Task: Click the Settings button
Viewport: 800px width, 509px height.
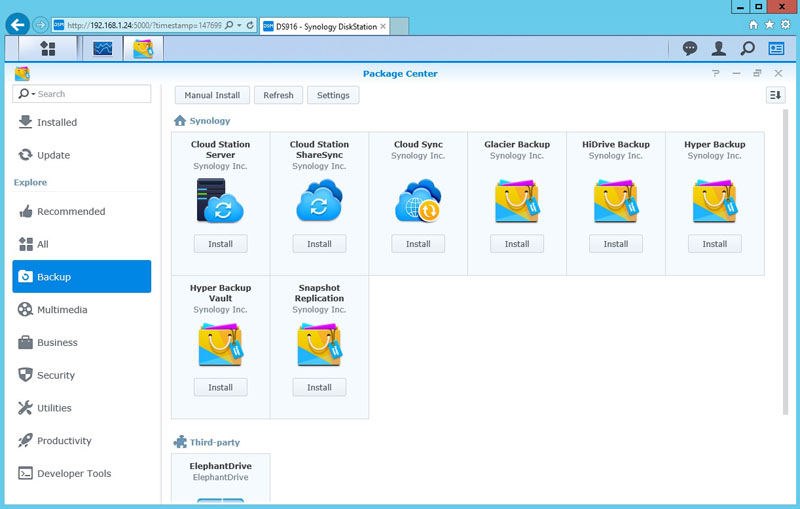Action: point(333,95)
